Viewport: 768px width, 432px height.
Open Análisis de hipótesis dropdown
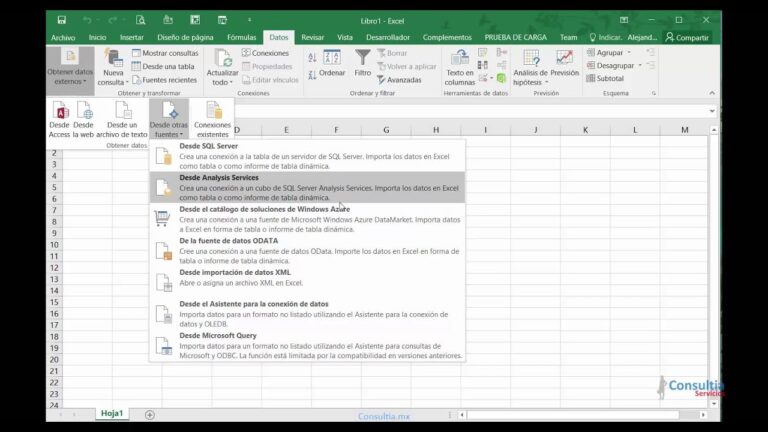click(x=530, y=68)
